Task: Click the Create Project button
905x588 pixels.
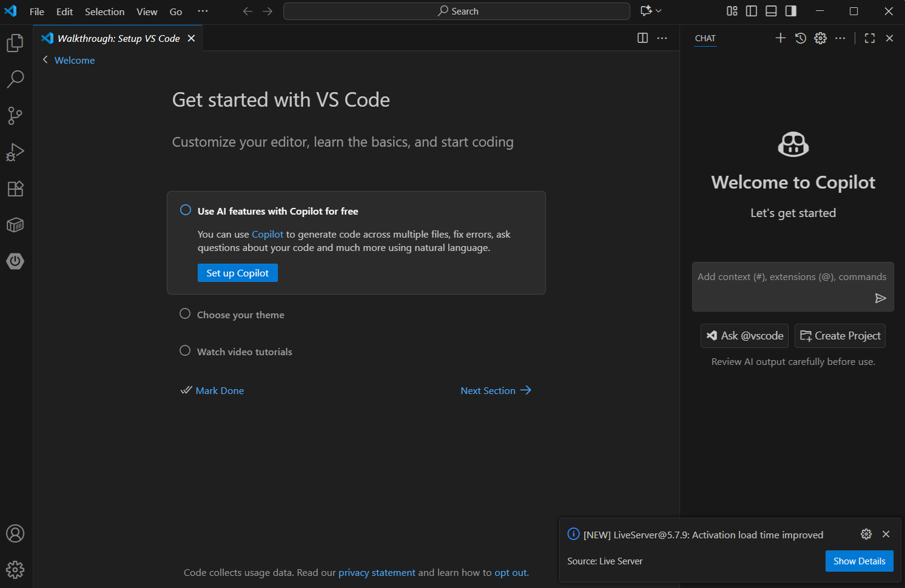Action: tap(840, 336)
